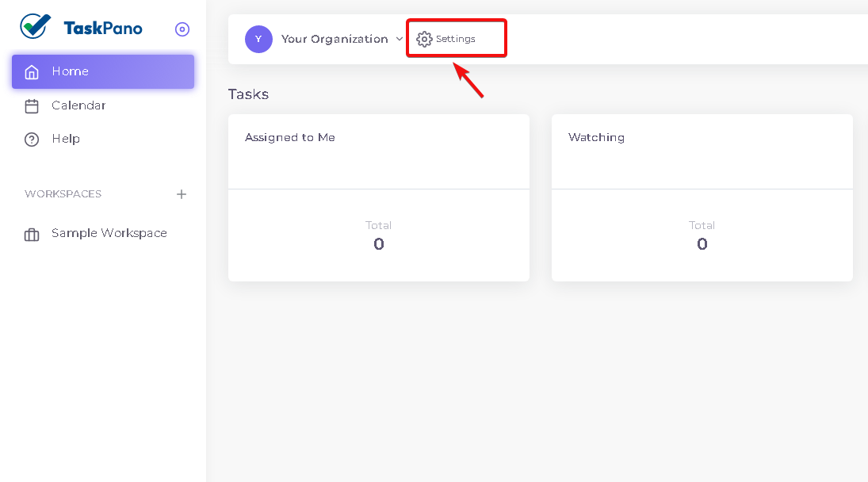
Task: Open Sample Workspace from workspaces list
Action: point(109,233)
